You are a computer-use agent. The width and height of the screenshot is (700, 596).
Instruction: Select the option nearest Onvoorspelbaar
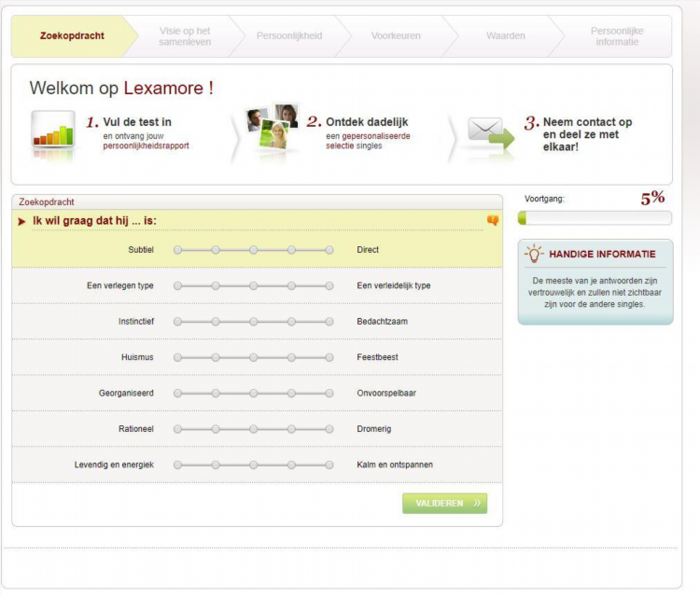click(329, 394)
